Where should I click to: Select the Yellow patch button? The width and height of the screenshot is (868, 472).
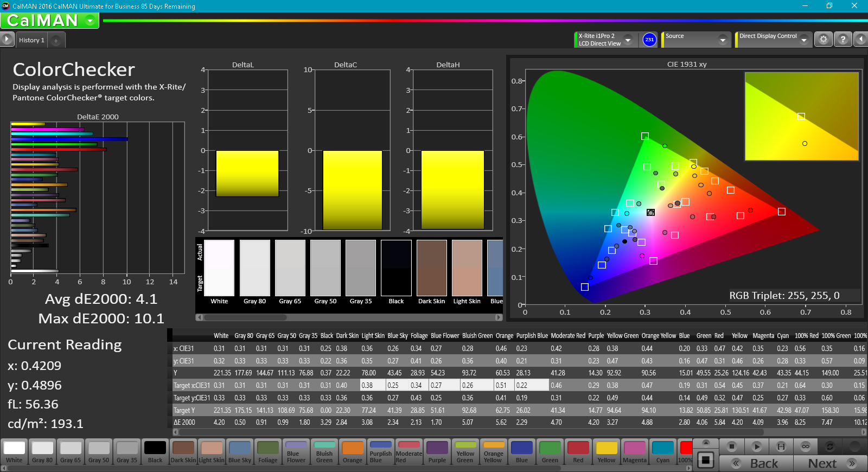607,452
